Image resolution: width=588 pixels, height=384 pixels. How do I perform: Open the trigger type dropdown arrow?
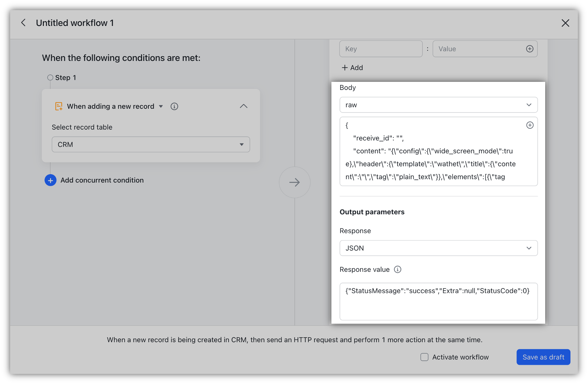(161, 106)
